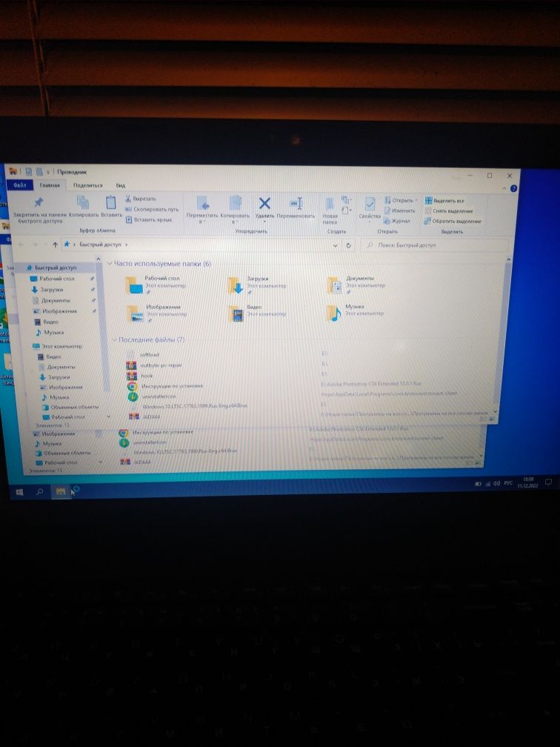Image resolution: width=560 pixels, height=747 pixels.
Task: Select Быстрый доступ in navigation pane
Action: [56, 268]
